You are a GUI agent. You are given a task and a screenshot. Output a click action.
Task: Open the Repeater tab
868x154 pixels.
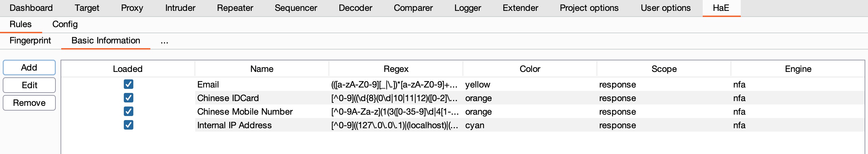coord(235,8)
